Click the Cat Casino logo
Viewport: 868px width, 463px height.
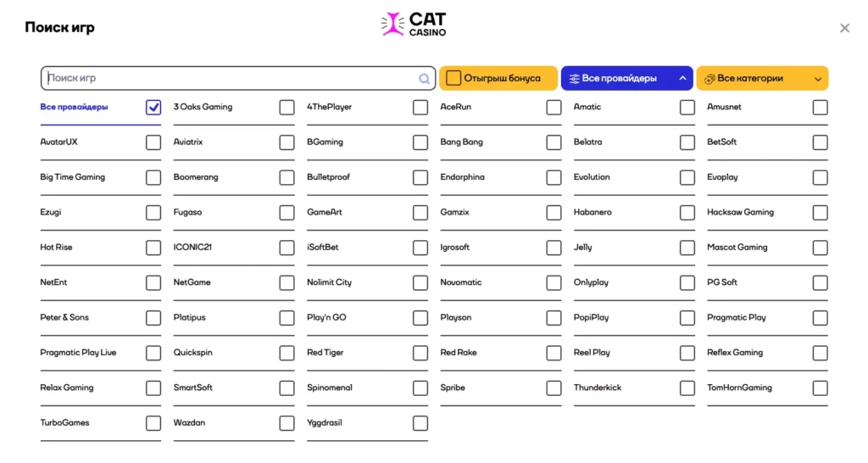pos(414,24)
